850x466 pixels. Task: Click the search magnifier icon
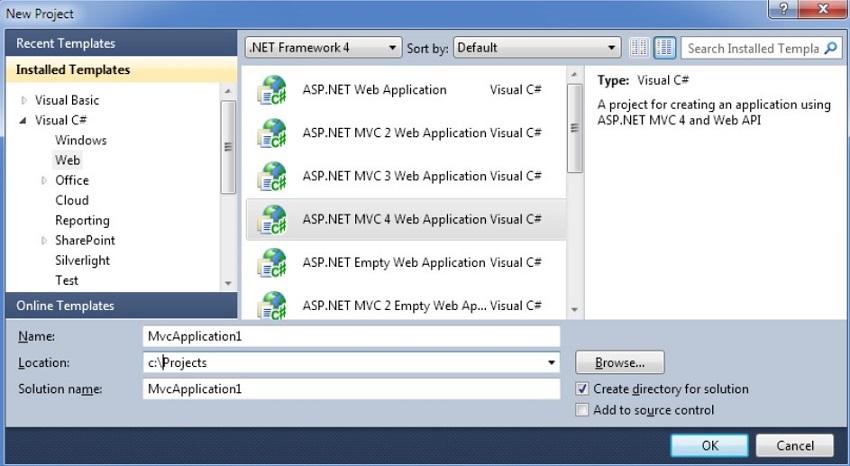(830, 48)
